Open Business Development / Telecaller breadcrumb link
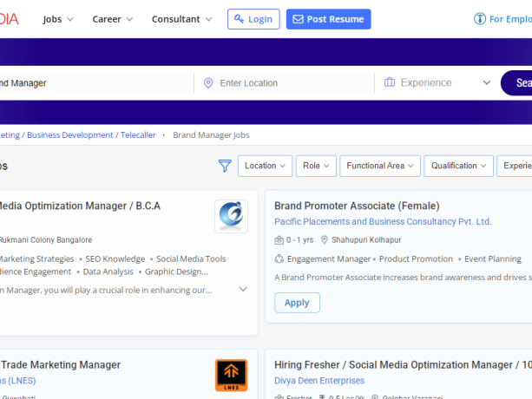This screenshot has height=399, width=532. point(91,135)
